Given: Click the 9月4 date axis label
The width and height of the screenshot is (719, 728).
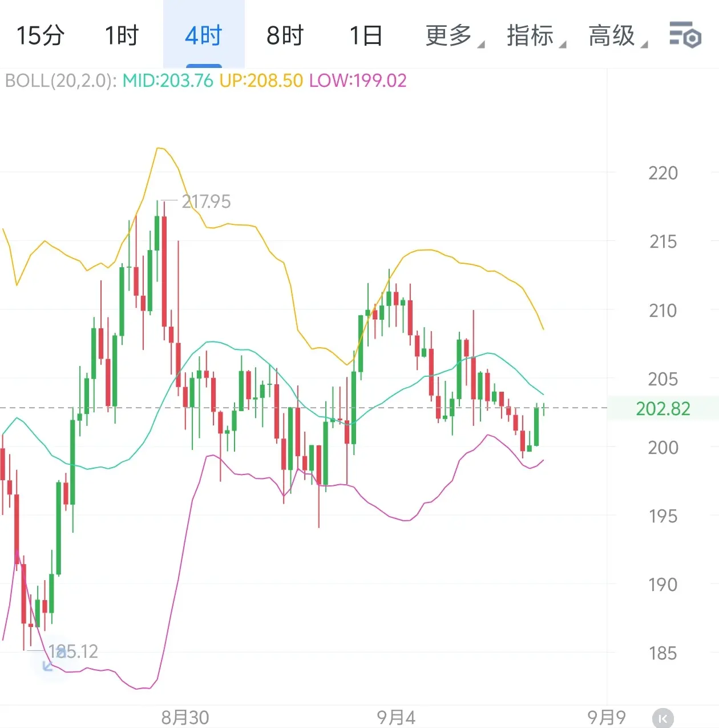Looking at the screenshot, I should pos(396,718).
